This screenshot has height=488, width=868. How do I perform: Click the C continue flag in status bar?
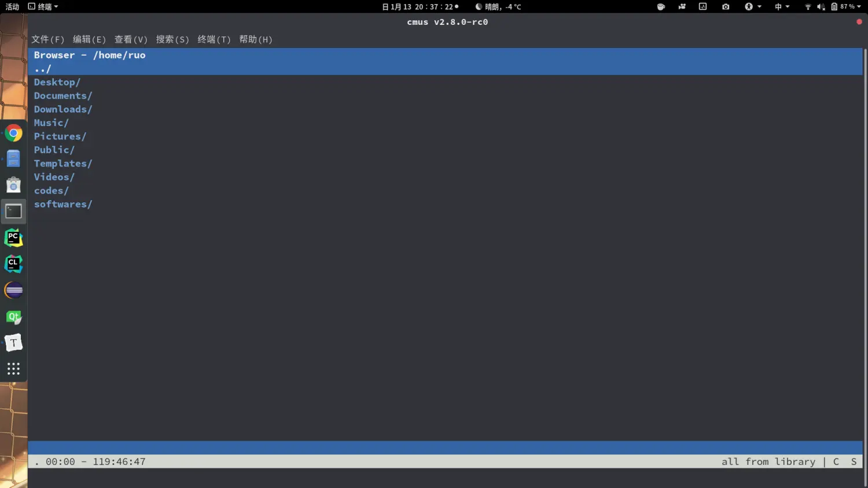tap(836, 461)
